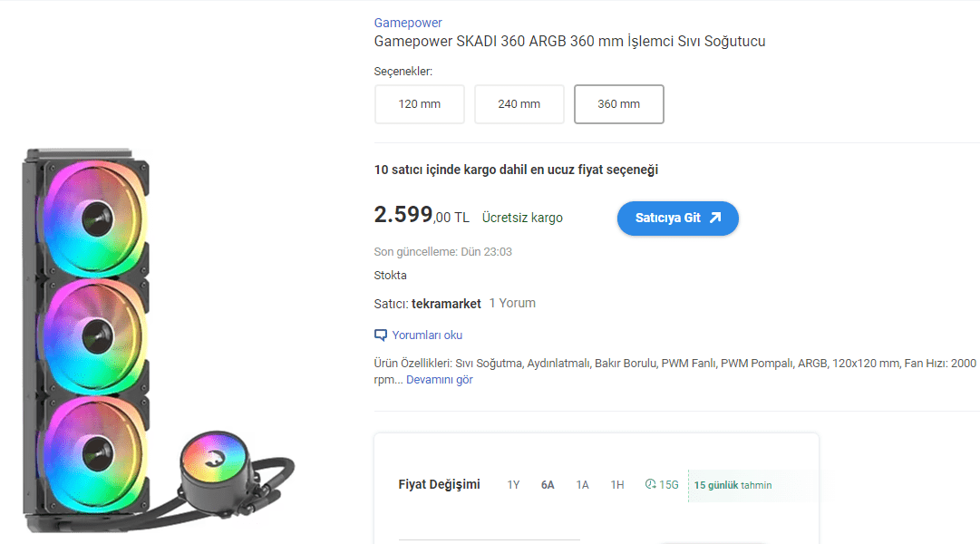
Task: Open the 1 Yorum seller reviews
Action: coord(512,303)
